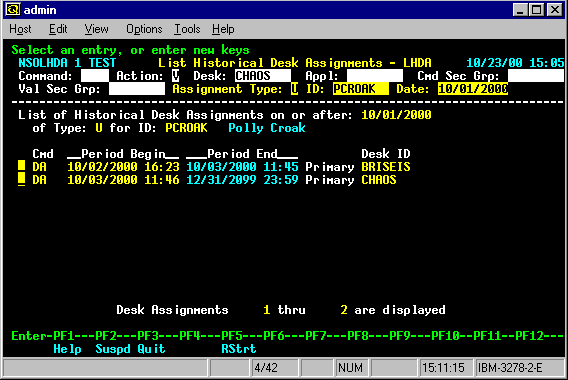Click the Appl input field
The image size is (568, 380).
pos(375,76)
